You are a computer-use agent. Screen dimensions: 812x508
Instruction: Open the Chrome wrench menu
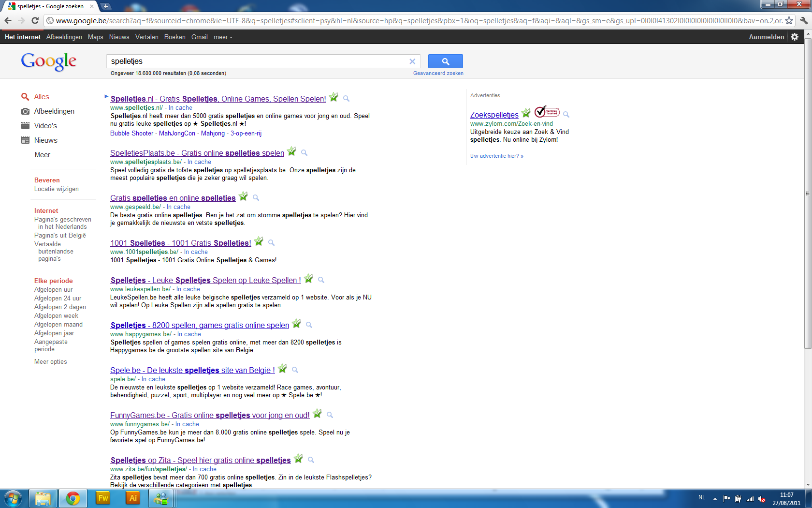coord(803,20)
